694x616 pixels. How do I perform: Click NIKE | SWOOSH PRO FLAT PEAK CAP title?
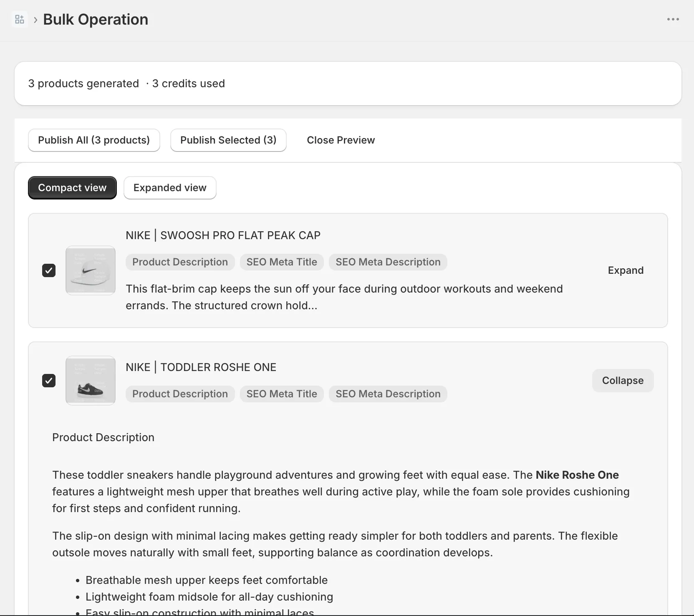point(223,235)
